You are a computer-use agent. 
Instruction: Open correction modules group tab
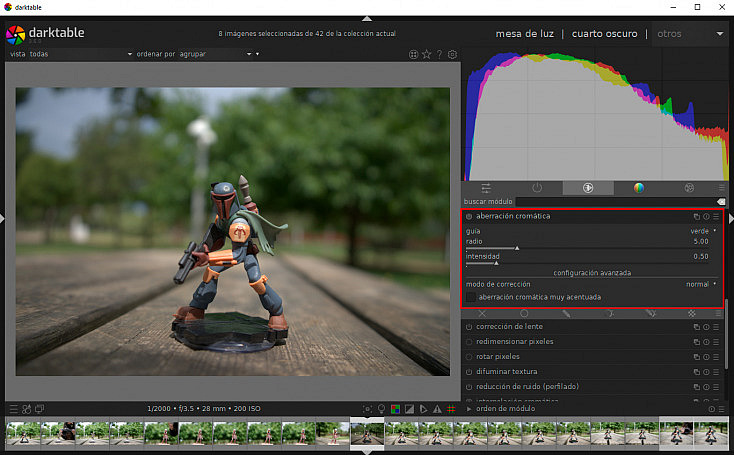point(588,188)
